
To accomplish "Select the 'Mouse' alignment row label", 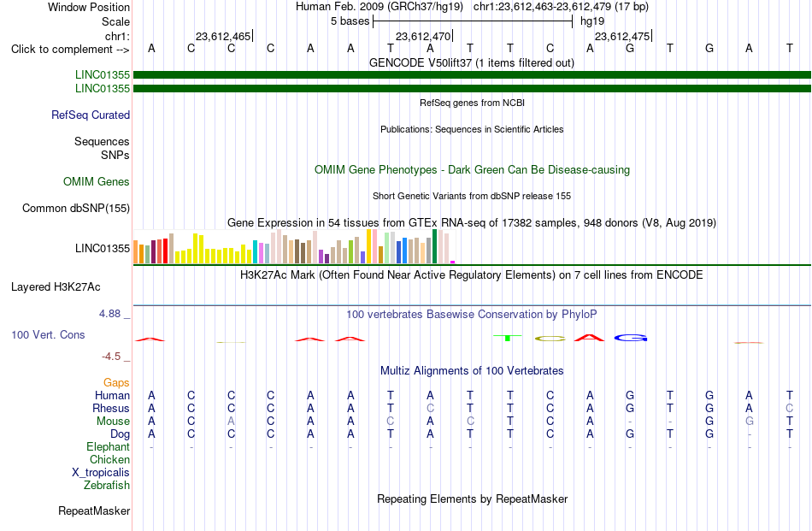I will tap(113, 422).
